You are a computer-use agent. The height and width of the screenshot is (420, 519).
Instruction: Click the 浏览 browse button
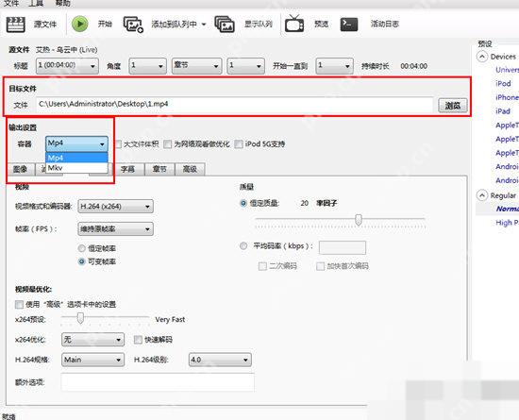coord(453,106)
